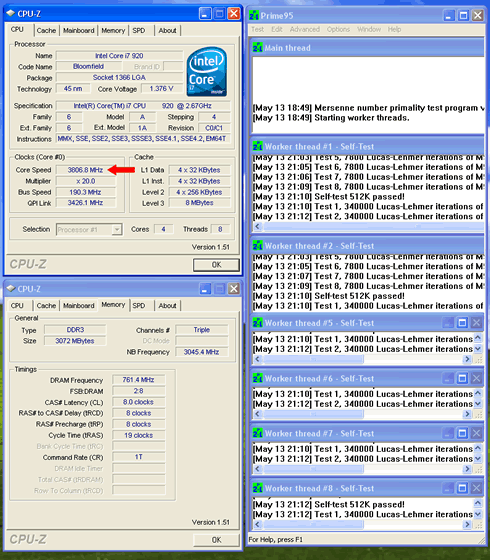The height and width of the screenshot is (560, 490).
Task: Click scroll-left arrow in Worker thread #1
Action: click(x=258, y=226)
